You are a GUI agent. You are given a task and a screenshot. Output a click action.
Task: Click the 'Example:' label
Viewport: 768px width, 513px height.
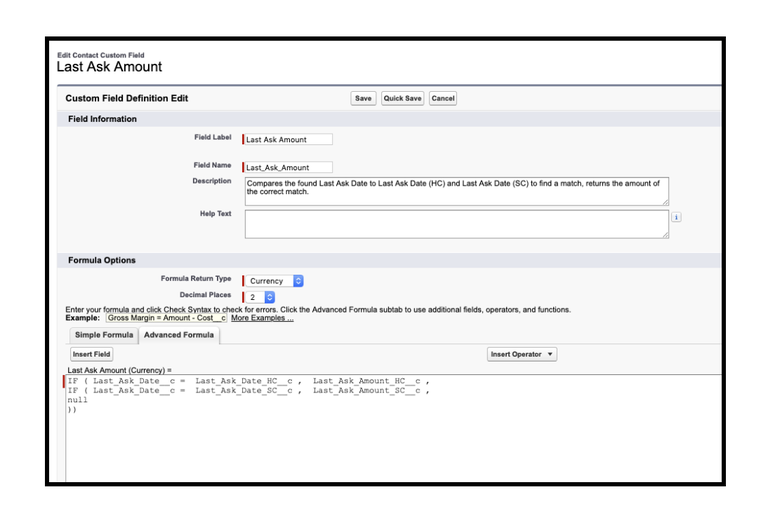(82, 318)
